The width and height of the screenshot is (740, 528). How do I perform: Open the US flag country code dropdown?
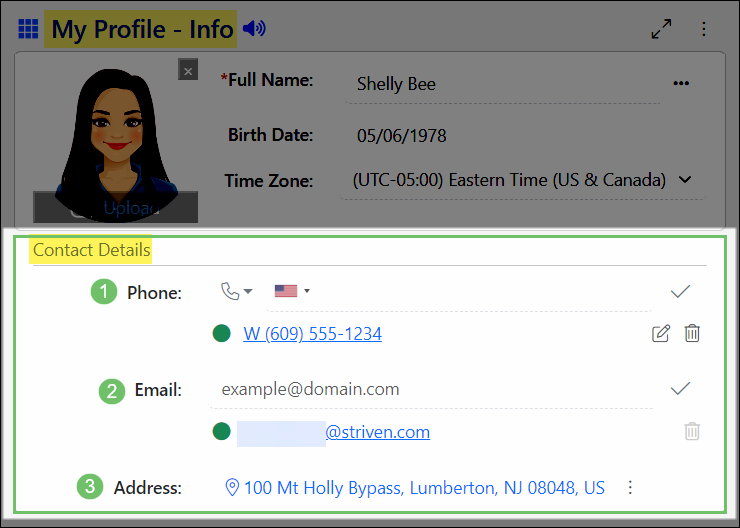coord(292,291)
